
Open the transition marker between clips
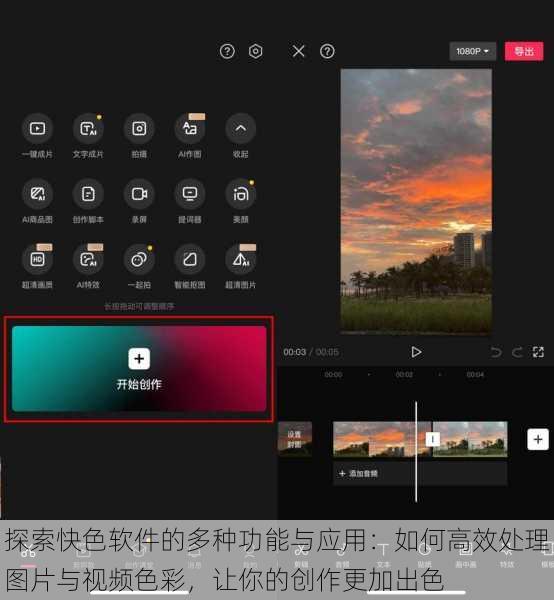pos(432,439)
